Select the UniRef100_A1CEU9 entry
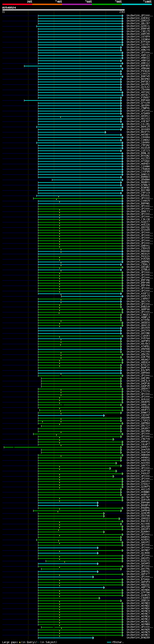154x644 pixels. pyautogui.click(x=138, y=148)
